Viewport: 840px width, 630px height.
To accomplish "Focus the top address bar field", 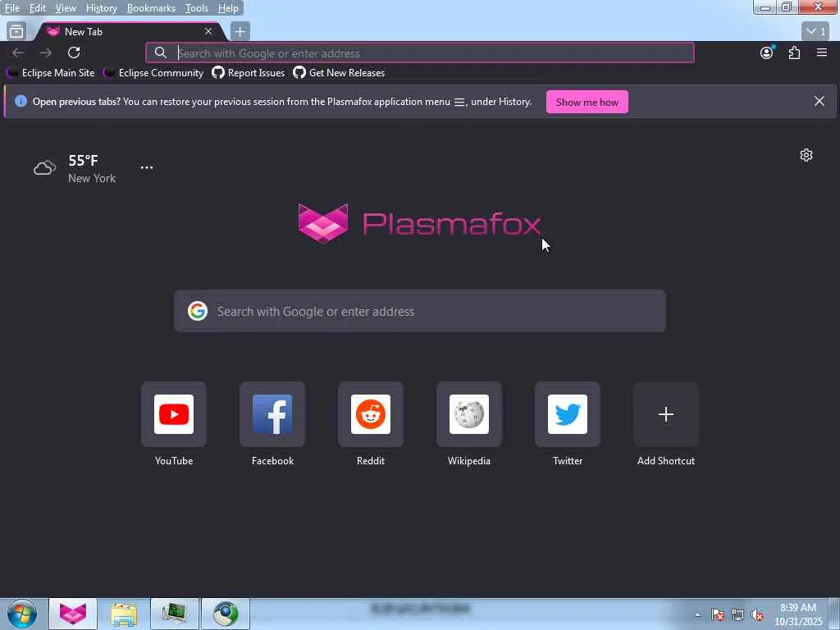I will coord(419,53).
